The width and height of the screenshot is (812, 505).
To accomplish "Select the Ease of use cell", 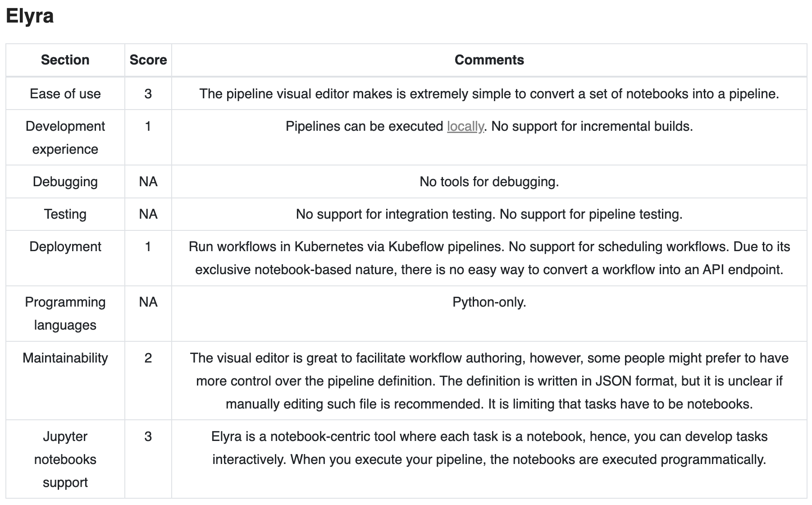I will pyautogui.click(x=65, y=94).
